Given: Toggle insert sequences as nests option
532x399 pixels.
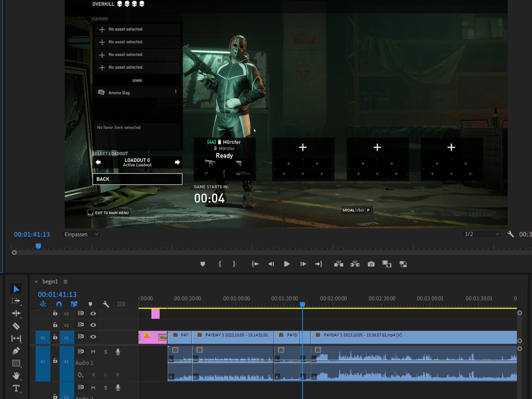Looking at the screenshot, I should point(43,304).
